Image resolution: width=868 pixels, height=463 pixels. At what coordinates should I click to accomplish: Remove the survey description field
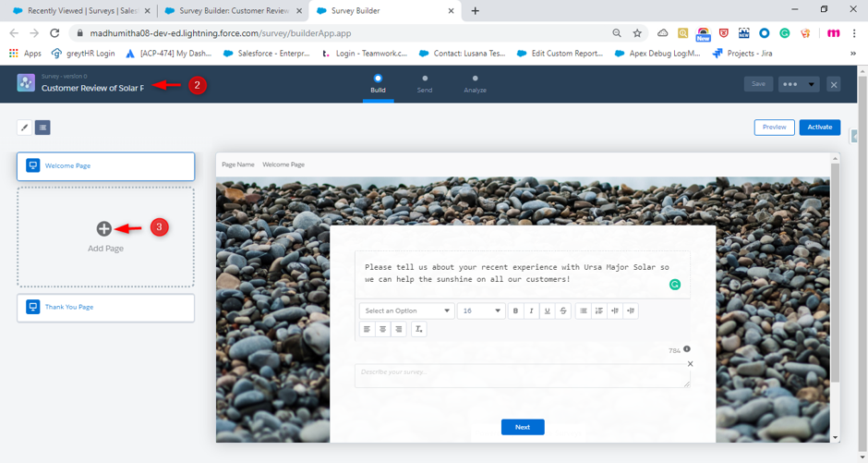pos(690,364)
